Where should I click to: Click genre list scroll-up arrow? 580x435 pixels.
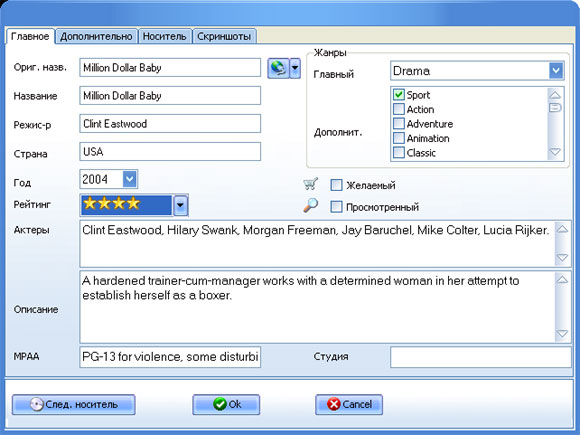pyautogui.click(x=555, y=95)
